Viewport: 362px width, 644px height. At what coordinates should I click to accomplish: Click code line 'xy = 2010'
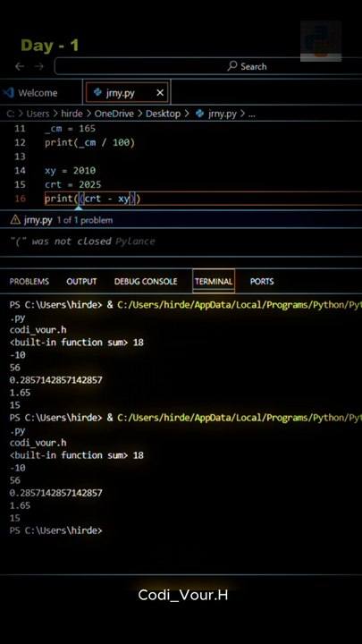click(71, 171)
